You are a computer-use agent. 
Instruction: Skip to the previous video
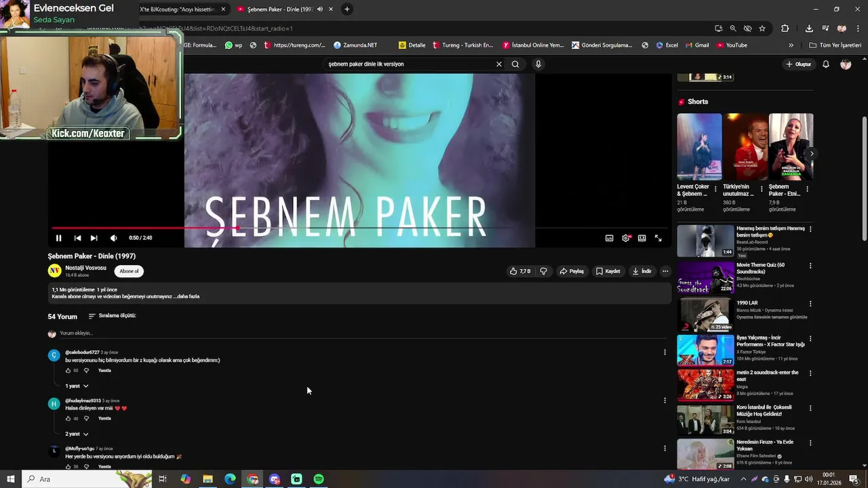(x=77, y=238)
